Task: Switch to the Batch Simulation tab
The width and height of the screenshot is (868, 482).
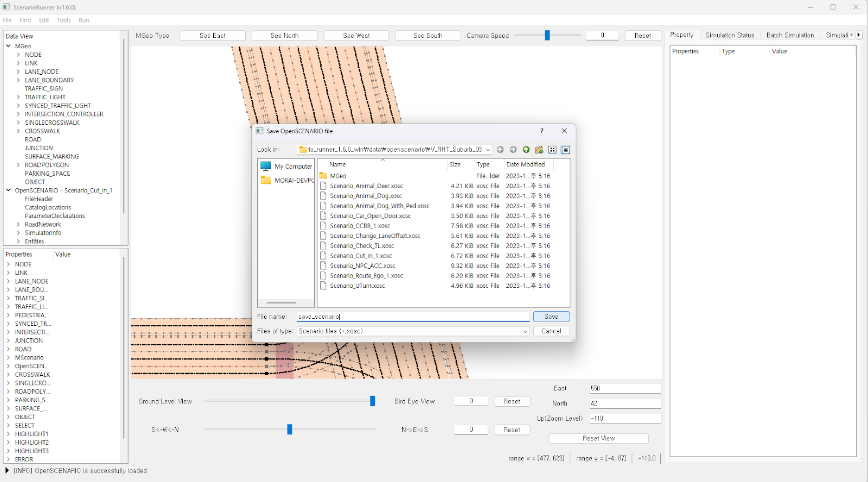Action: tap(789, 35)
